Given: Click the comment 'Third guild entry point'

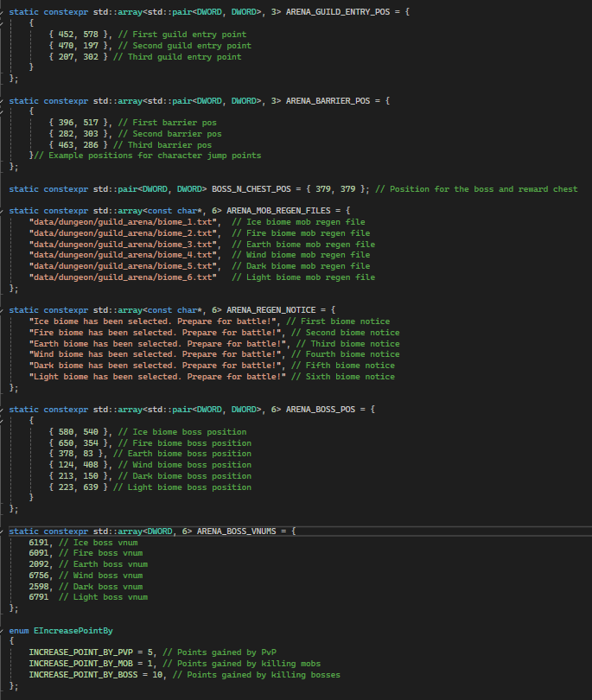Looking at the screenshot, I should tap(177, 57).
